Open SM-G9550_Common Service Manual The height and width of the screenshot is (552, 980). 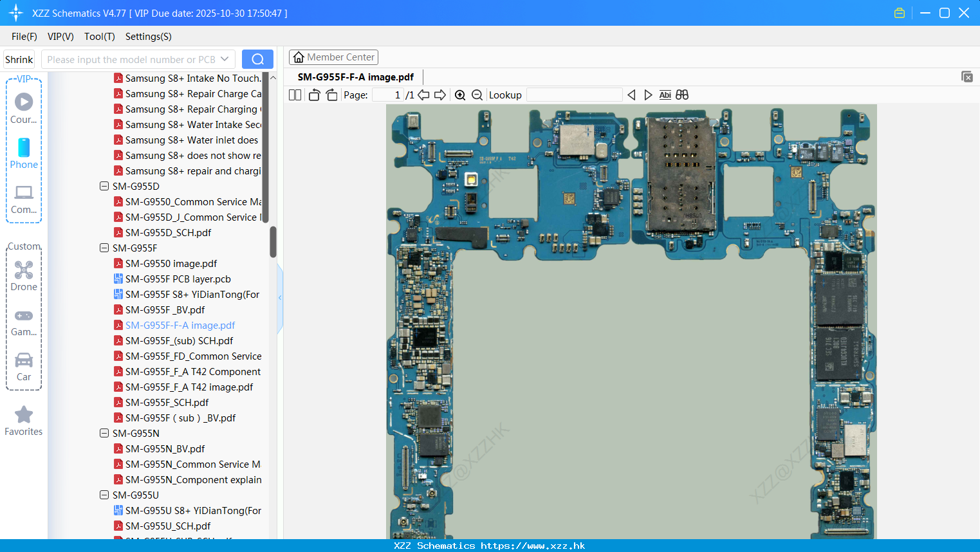point(193,201)
